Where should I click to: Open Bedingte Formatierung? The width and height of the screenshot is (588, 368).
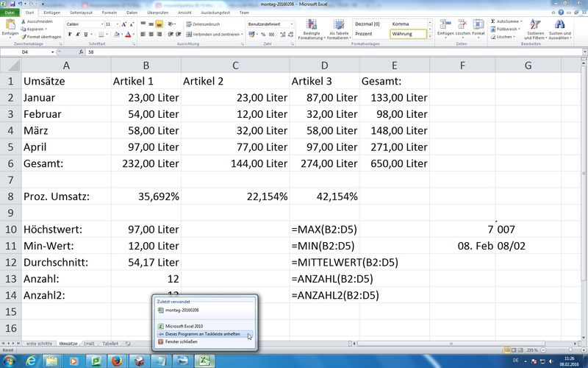(x=311, y=27)
